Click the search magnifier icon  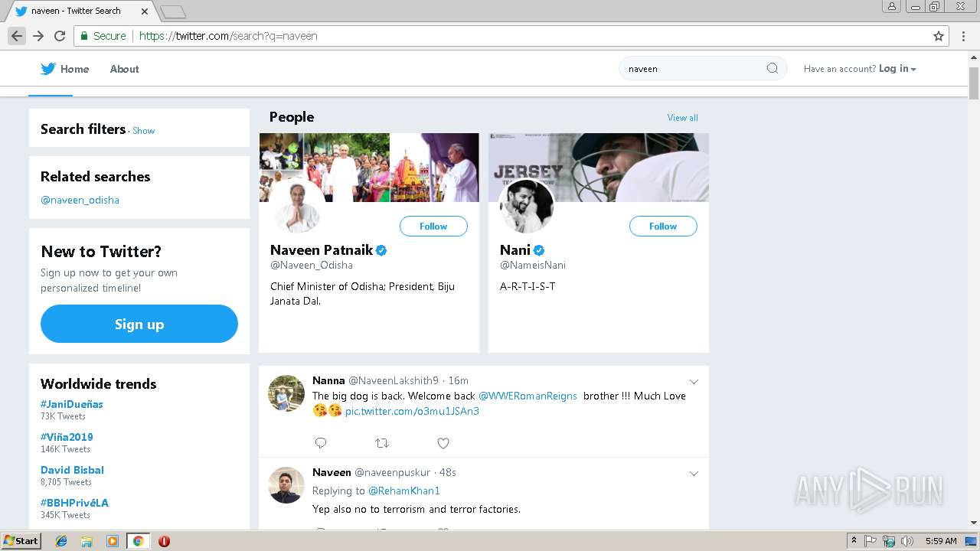click(773, 68)
